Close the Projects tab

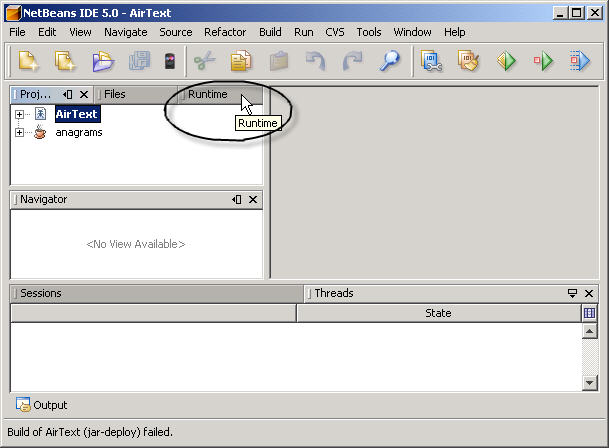tap(84, 94)
